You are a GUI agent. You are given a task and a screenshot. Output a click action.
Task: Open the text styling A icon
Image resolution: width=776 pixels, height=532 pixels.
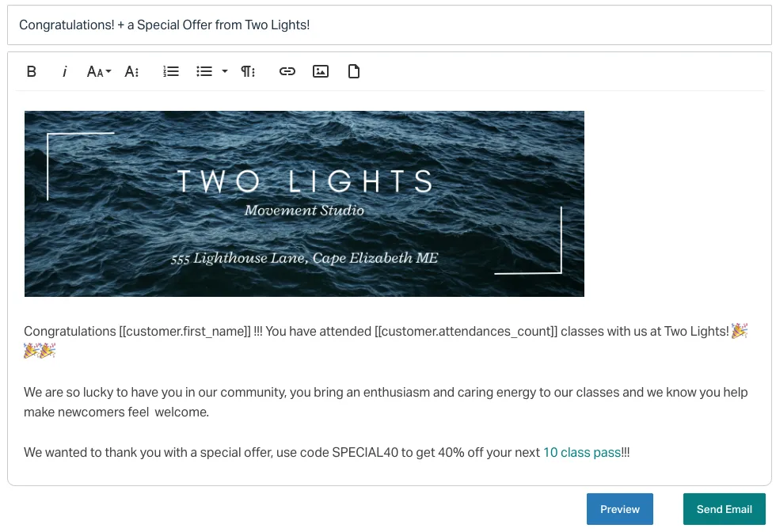coord(131,71)
